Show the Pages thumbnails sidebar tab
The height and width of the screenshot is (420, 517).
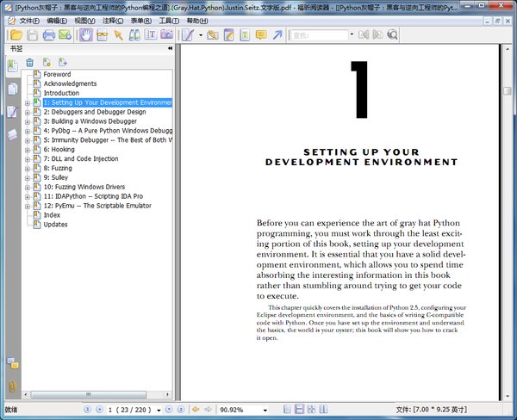click(13, 90)
